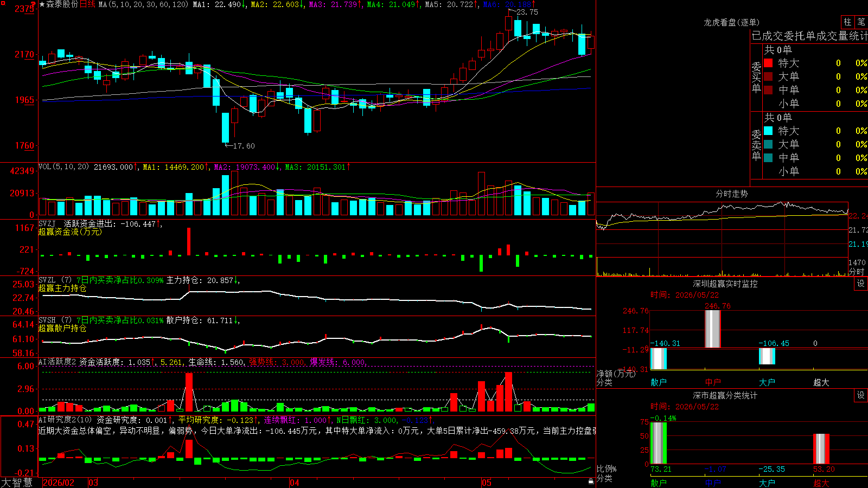Click the 深市超赢分类统计 panel title
Viewport: 868px width, 488px height.
725,395
